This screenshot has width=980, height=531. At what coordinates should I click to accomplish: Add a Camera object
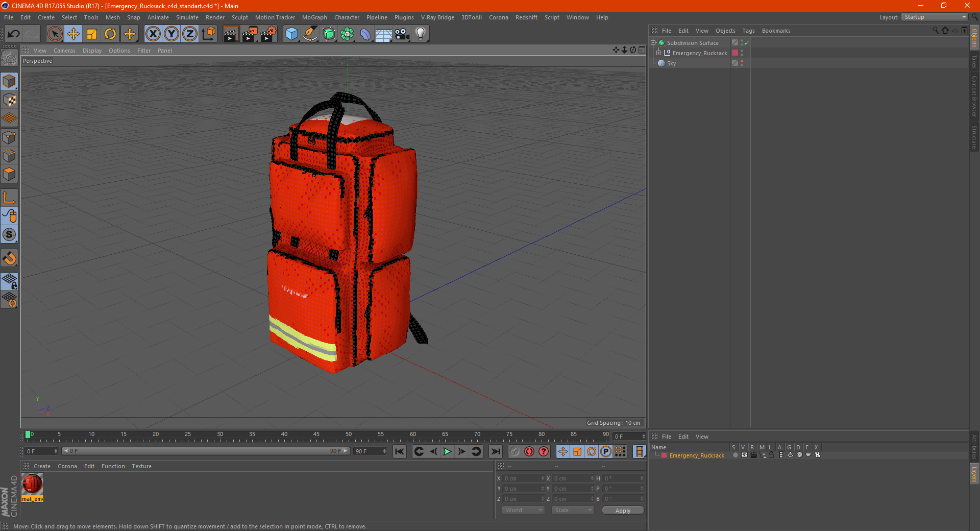tap(402, 34)
